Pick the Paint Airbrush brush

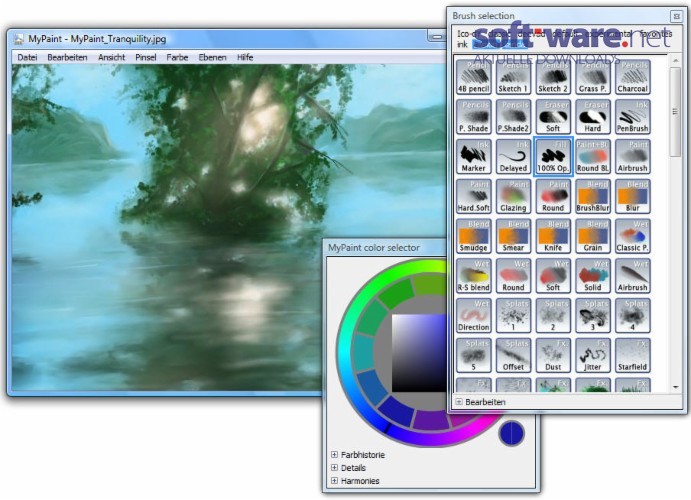point(632,156)
